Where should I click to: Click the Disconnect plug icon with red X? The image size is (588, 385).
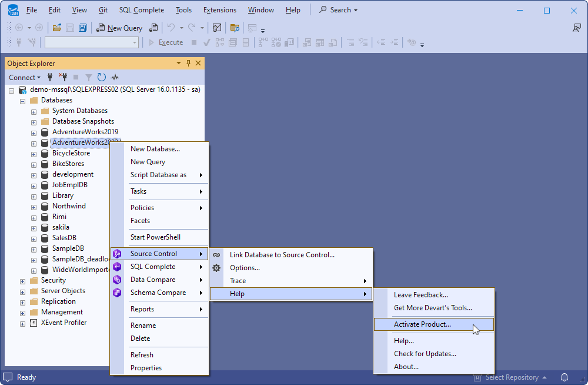63,77
